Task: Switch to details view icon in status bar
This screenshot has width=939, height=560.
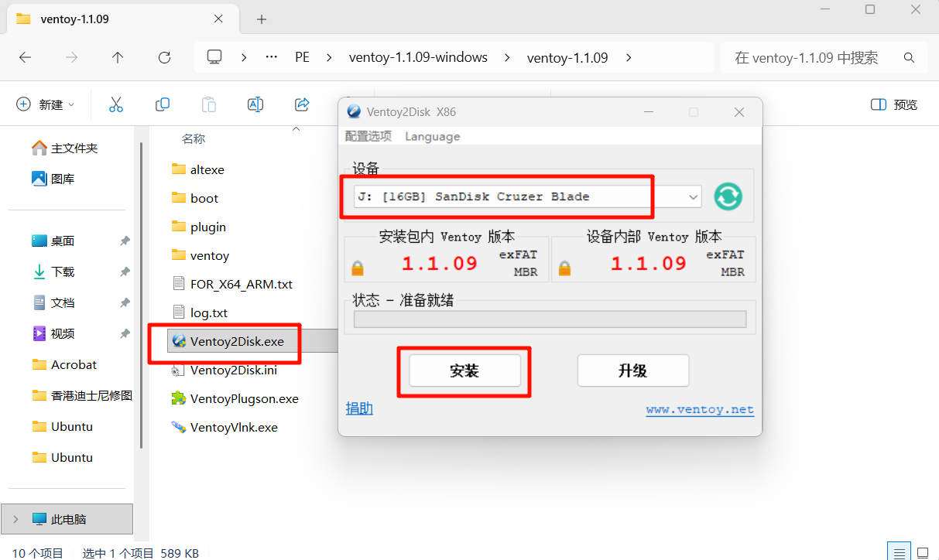Action: [x=898, y=553]
